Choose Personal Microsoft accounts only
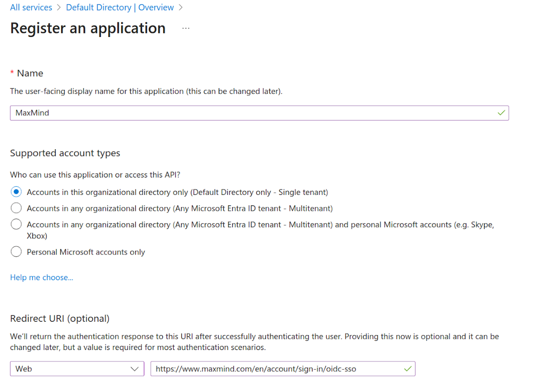The height and width of the screenshot is (392, 553). 16,252
